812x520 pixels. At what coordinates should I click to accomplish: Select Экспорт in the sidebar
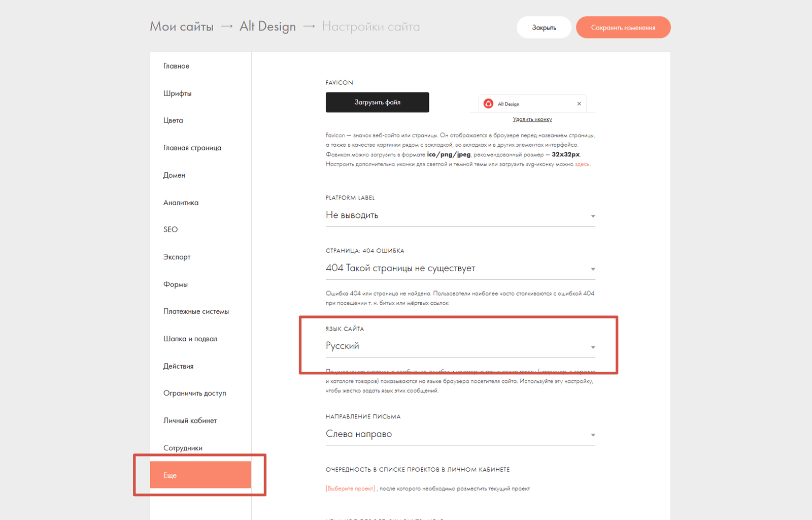point(177,257)
